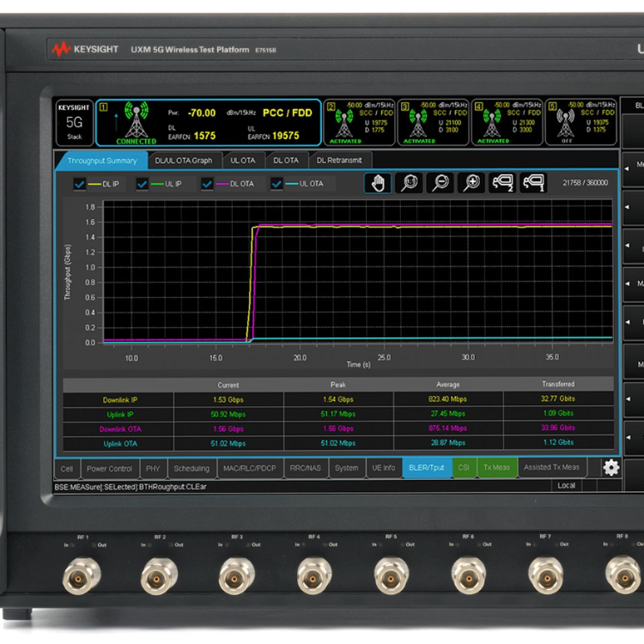The height and width of the screenshot is (644, 644).
Task: Click the Uplink IP row label
Action: point(120,415)
